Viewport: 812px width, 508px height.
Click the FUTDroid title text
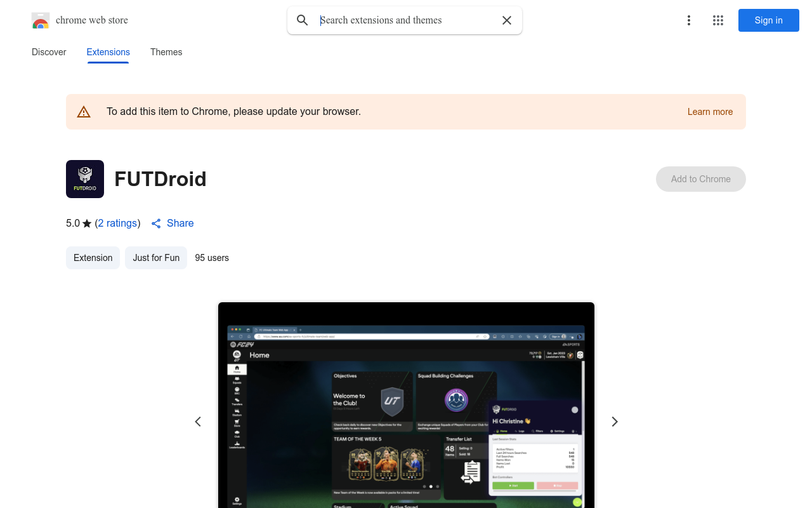pos(160,179)
